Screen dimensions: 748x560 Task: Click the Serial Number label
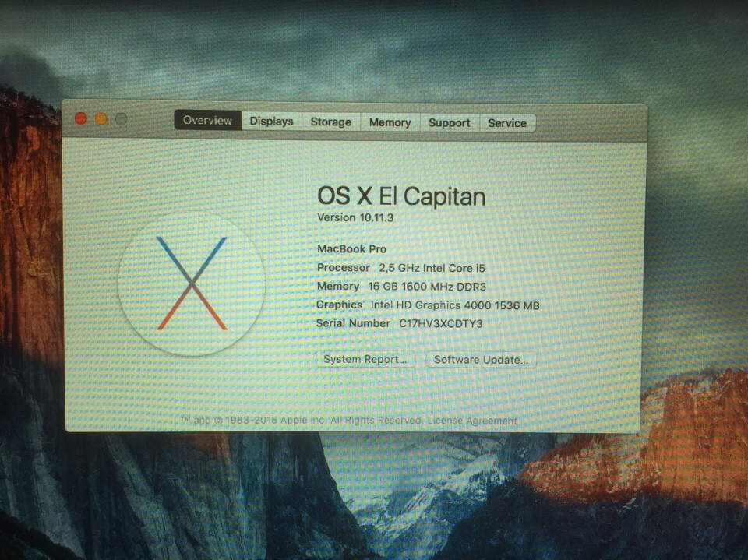[353, 323]
